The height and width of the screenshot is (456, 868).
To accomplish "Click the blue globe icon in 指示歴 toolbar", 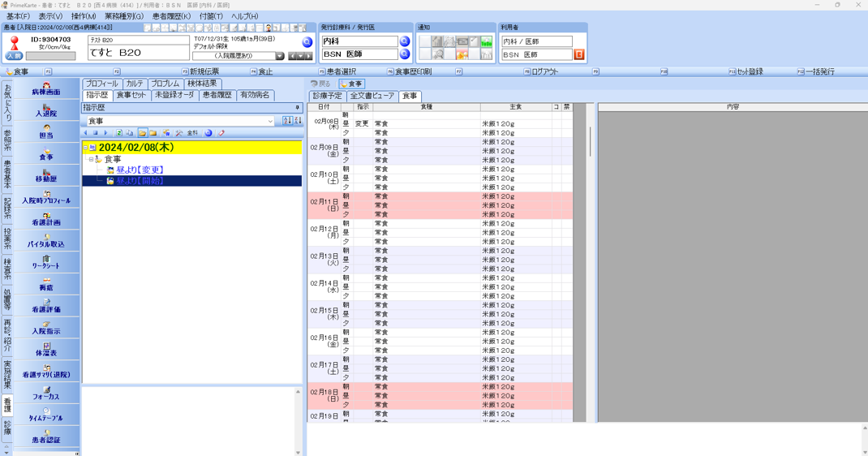I will tap(208, 133).
